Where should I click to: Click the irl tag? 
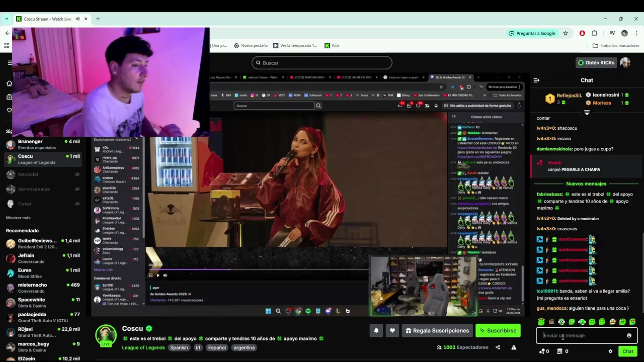pos(198,347)
